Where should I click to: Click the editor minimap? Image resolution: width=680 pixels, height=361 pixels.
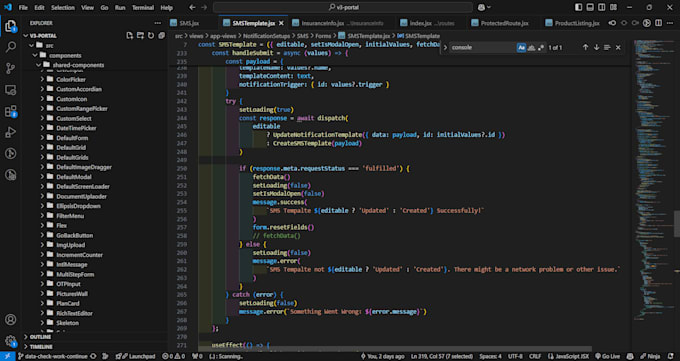tap(654, 180)
